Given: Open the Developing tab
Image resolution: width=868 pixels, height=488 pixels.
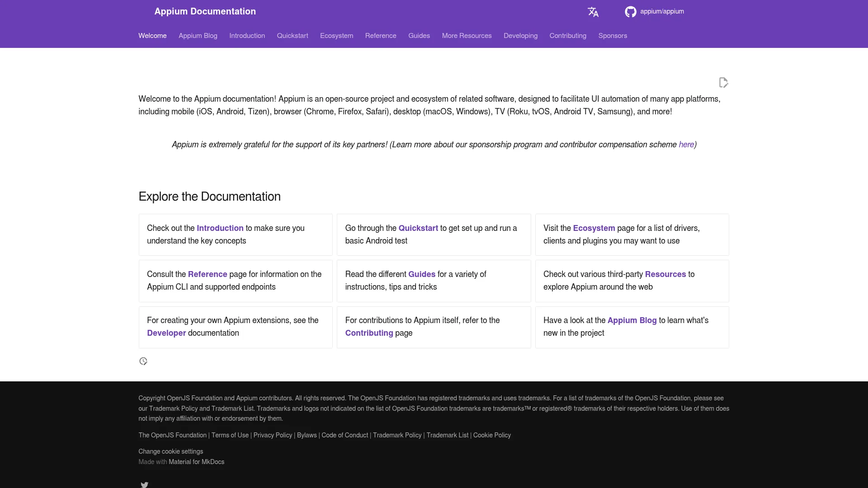Looking at the screenshot, I should point(521,36).
